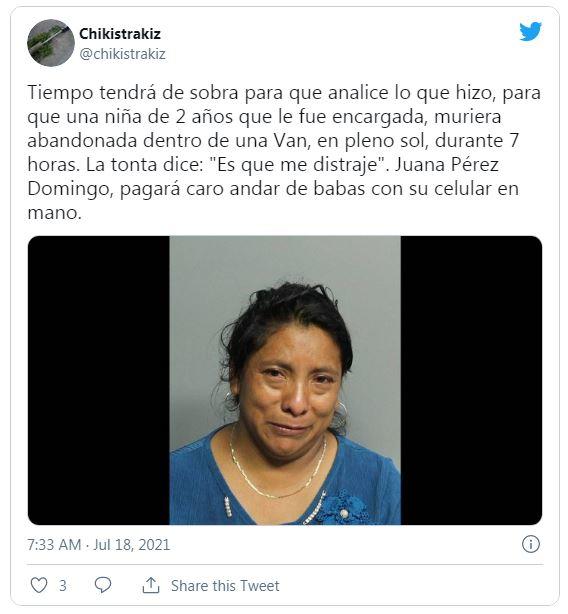
Task: Click the black area right of the photo
Action: tap(471, 380)
